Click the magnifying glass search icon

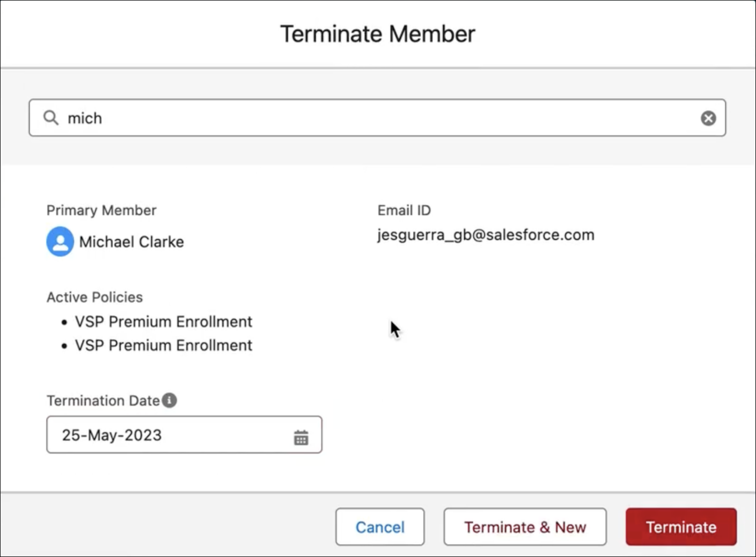pos(51,118)
